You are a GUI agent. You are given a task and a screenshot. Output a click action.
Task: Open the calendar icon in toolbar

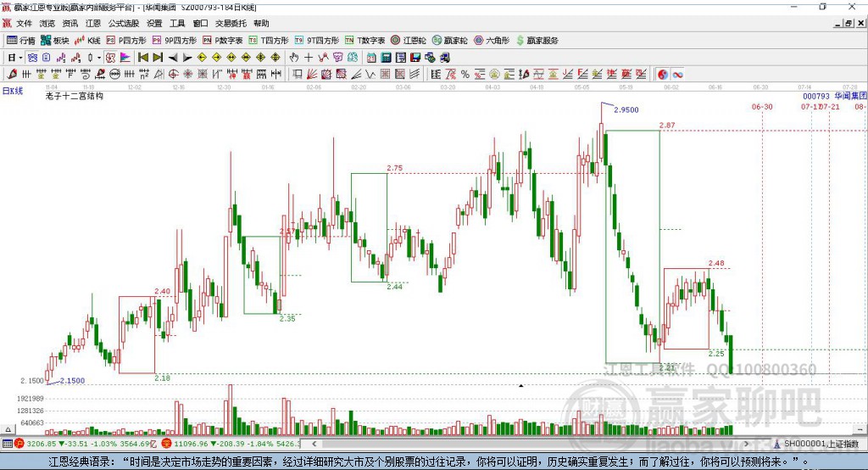point(371,58)
